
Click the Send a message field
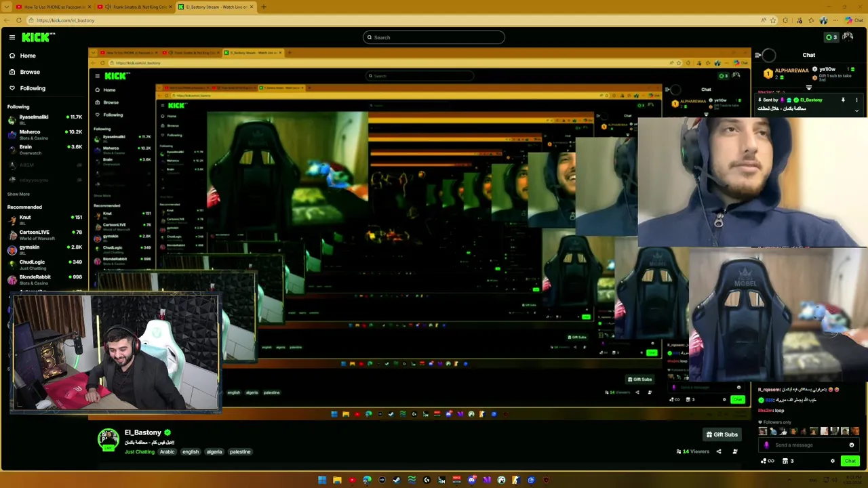click(x=808, y=445)
